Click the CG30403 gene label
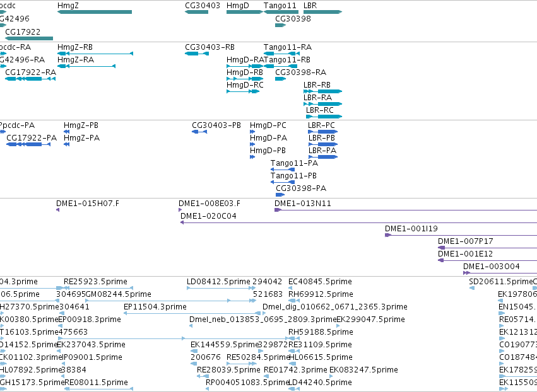The width and height of the screenshot is (537, 392). click(x=203, y=6)
